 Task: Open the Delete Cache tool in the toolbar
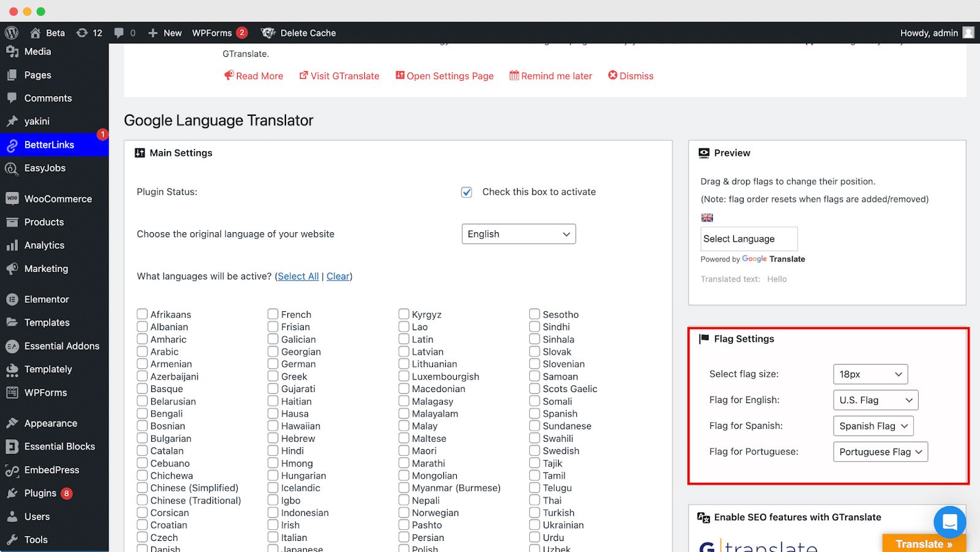click(298, 33)
